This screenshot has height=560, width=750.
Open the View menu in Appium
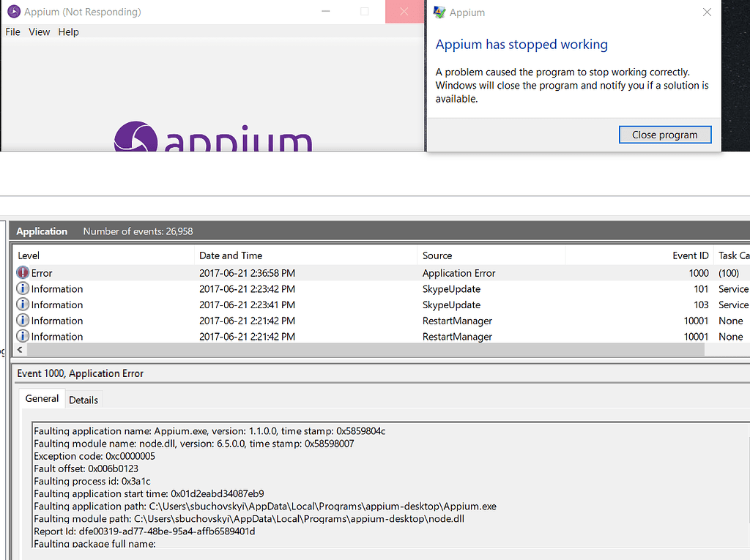(x=40, y=31)
